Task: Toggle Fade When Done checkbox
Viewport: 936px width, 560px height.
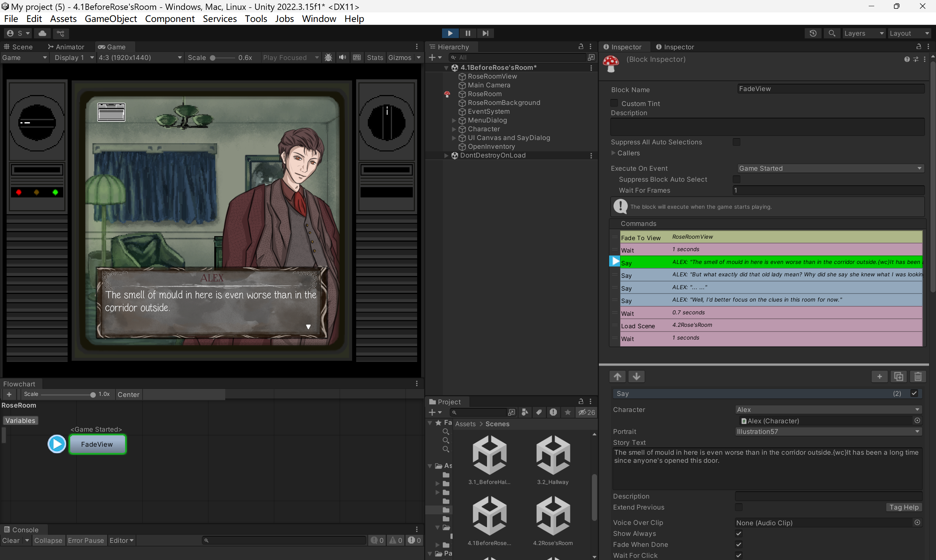Action: [x=739, y=545]
